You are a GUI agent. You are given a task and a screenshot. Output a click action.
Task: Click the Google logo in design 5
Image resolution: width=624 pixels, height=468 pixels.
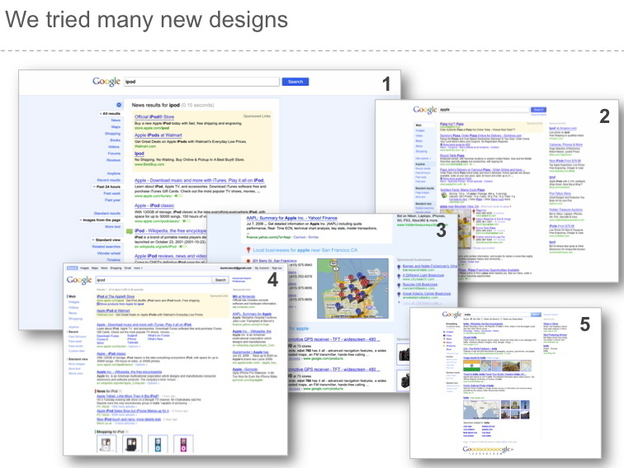tap(452, 315)
